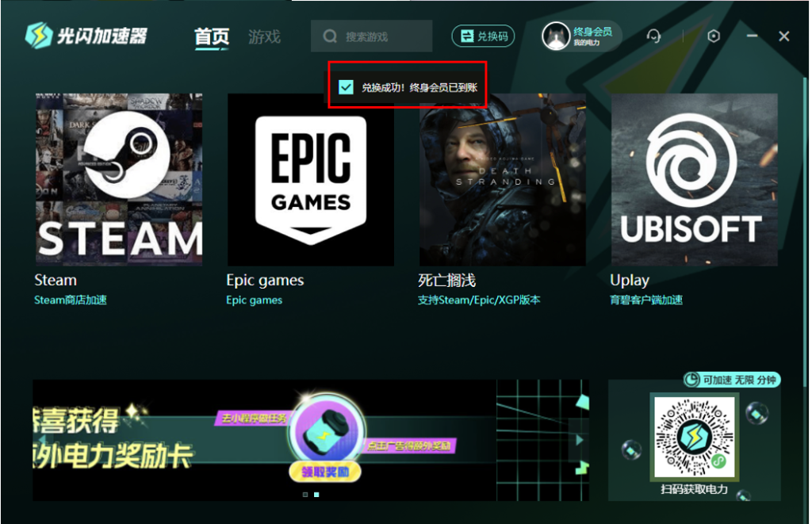
Task: Click the search magnifier icon
Action: (x=330, y=36)
